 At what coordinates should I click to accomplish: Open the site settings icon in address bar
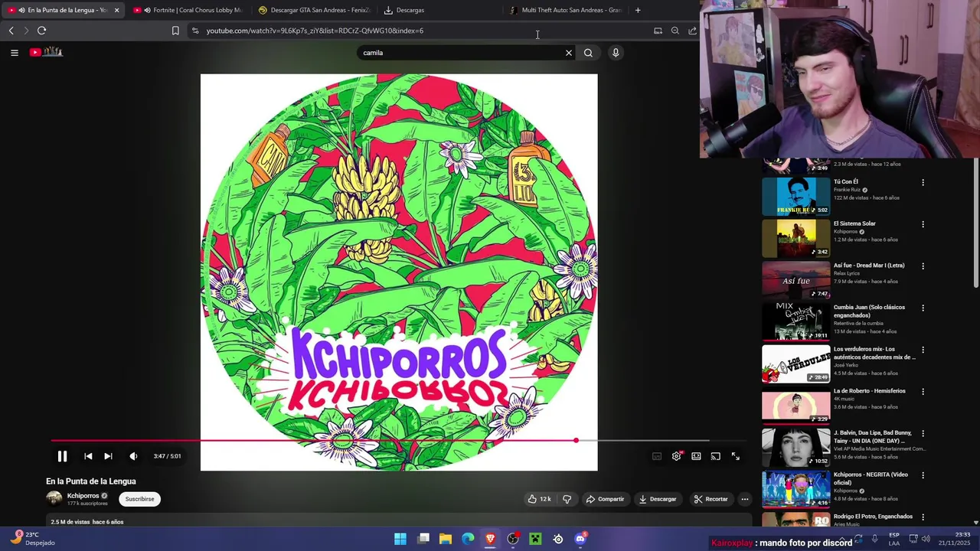pos(195,31)
